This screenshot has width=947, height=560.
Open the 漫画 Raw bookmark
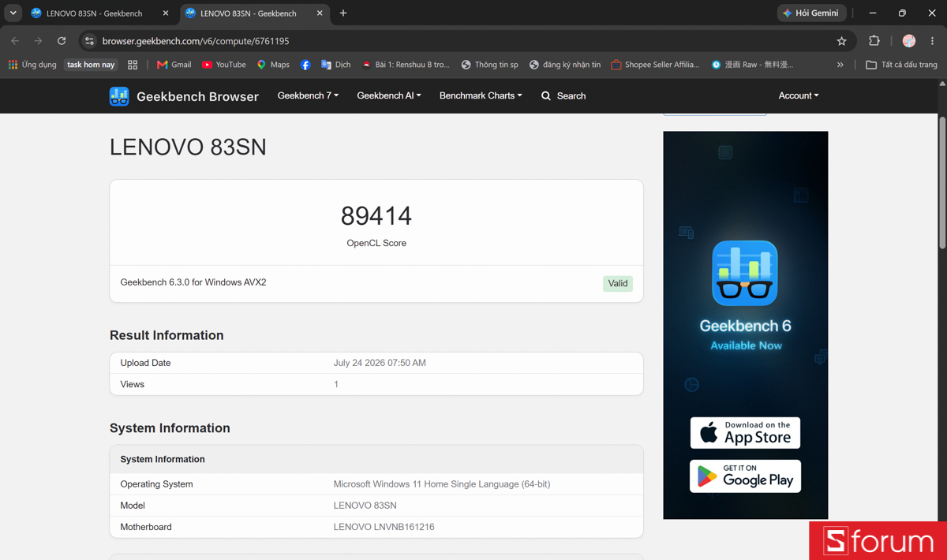(752, 65)
